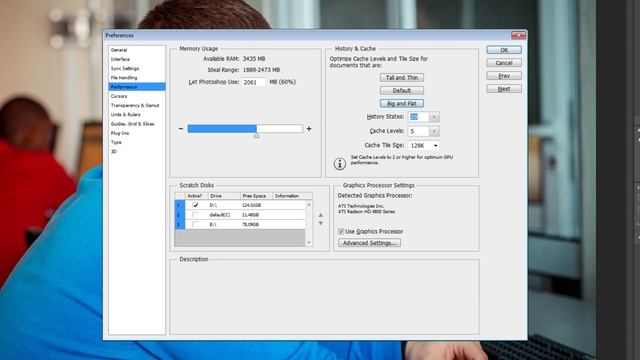Click scratch disk list scroll-down arrow
This screenshot has height=360, width=640.
click(309, 243)
